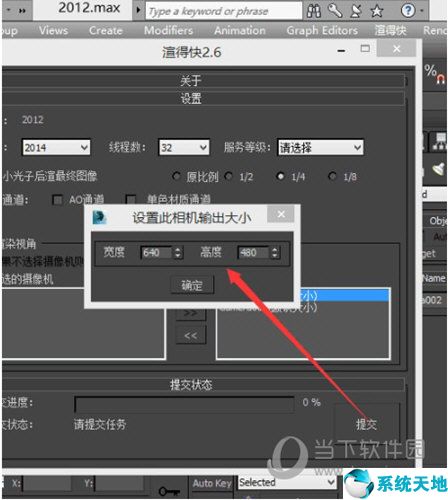This screenshot has height=500, width=448.
Task: Open the 服务等级 请选择 dropdown
Action: click(x=320, y=147)
